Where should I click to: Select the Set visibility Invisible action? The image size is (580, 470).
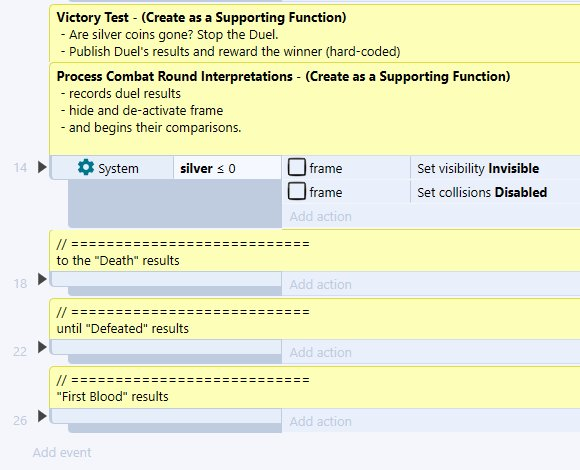[x=478, y=168]
